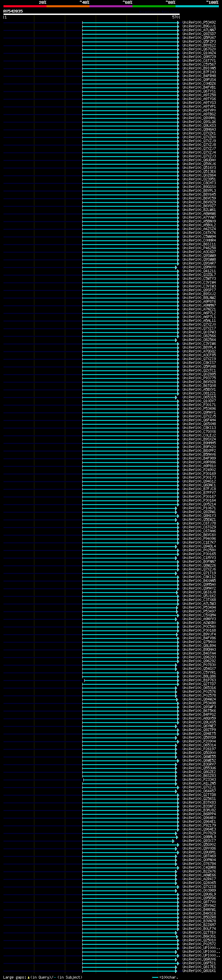
Task: Select hit label UniRef100_B4FRH8
Action: 199,76
